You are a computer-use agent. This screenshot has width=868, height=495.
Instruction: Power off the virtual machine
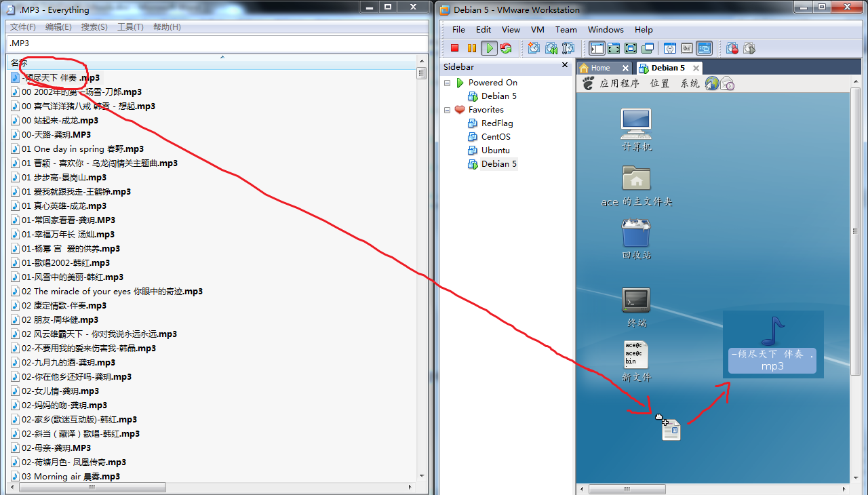(x=454, y=48)
